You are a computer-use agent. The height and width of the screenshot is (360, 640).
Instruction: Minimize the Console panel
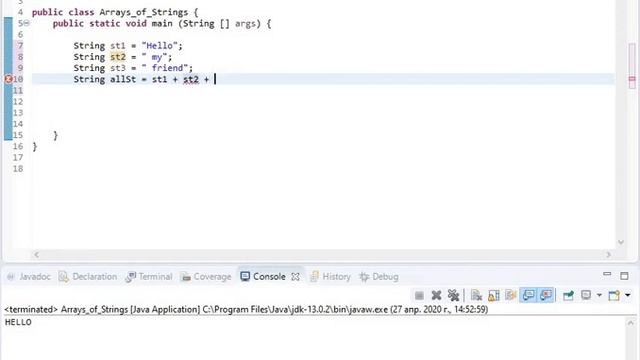(607, 274)
